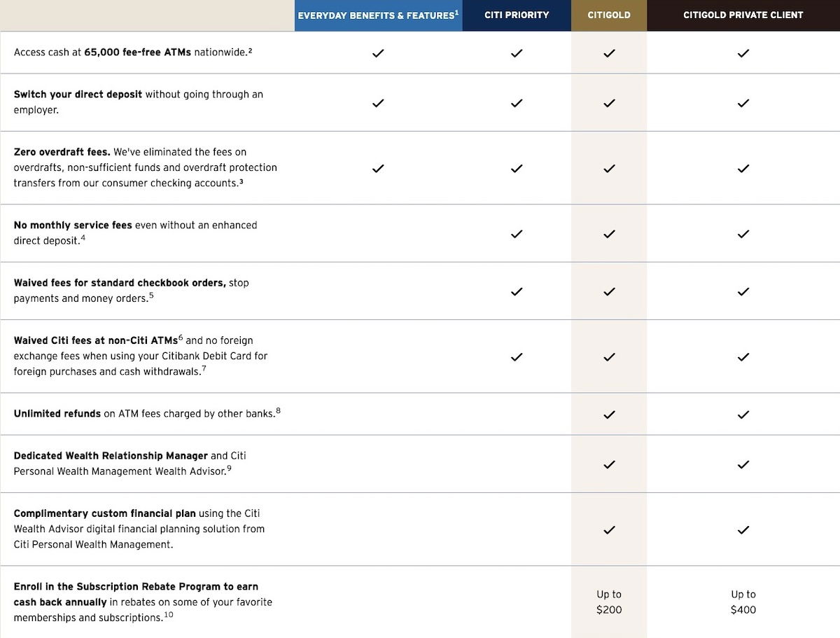
Task: Select Private Client checkmark for direct deposit row
Action: tap(743, 103)
